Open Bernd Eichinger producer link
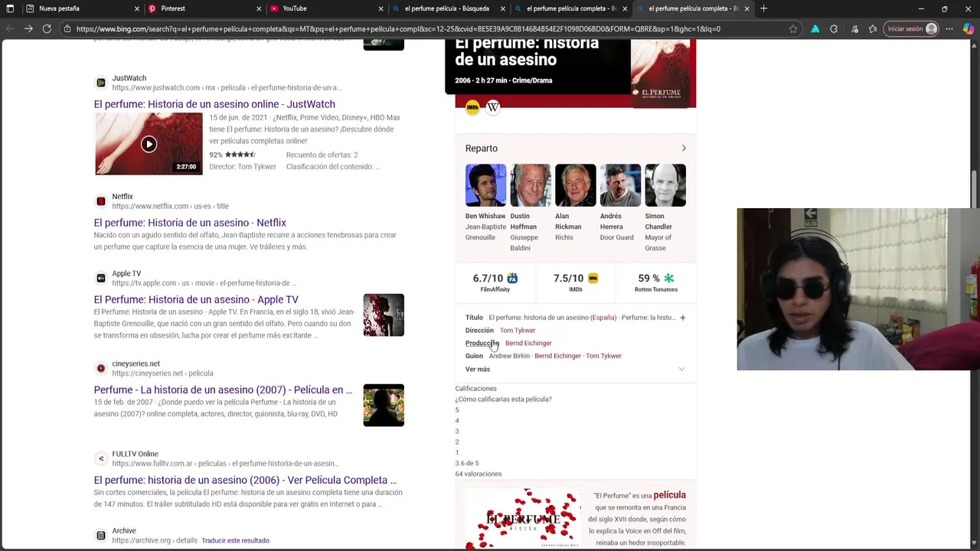The image size is (980, 551). (x=528, y=344)
